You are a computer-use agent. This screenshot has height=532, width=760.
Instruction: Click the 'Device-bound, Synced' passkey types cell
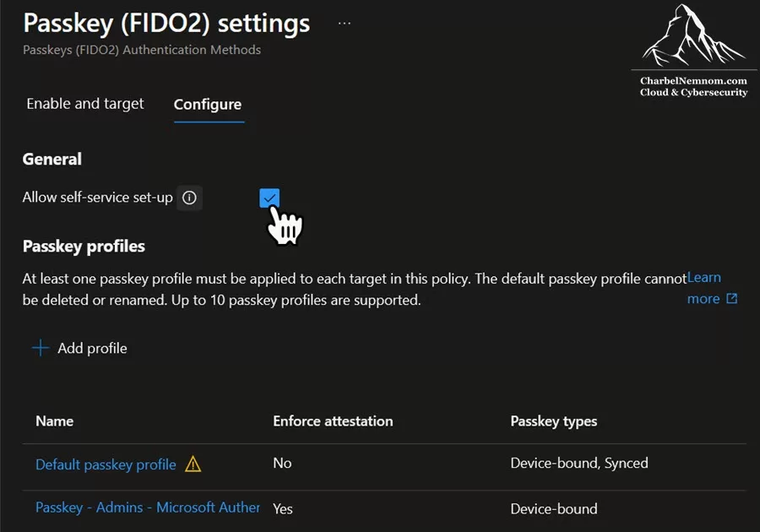pyautogui.click(x=579, y=464)
